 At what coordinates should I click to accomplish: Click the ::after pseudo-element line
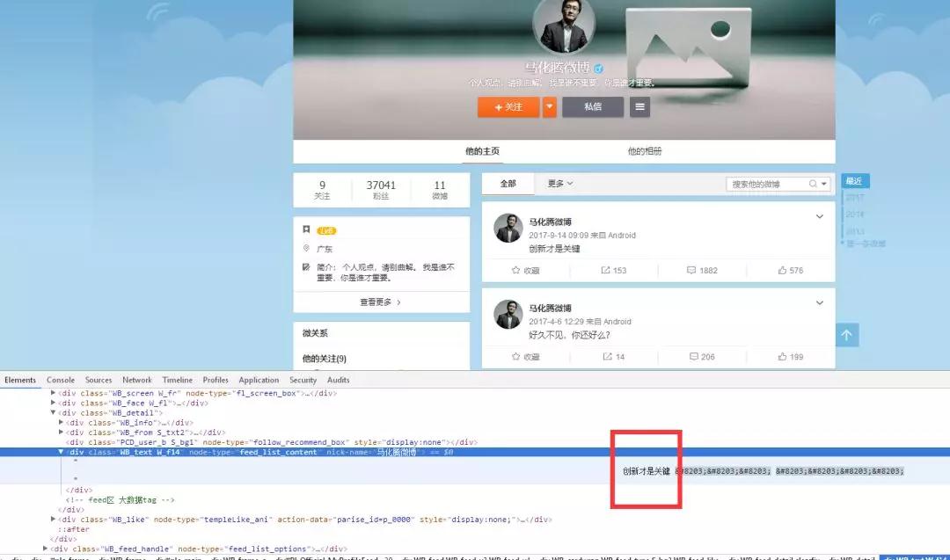tap(74, 529)
